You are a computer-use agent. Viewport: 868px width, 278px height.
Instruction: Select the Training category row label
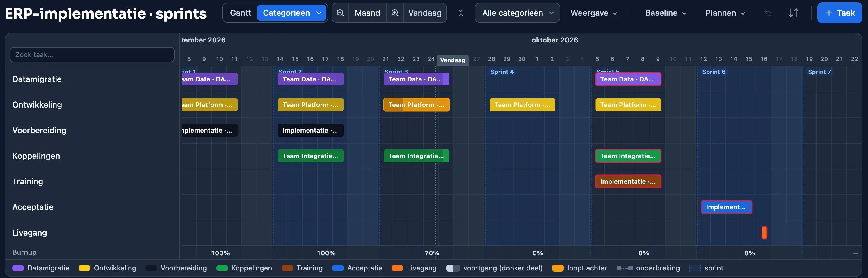click(28, 182)
